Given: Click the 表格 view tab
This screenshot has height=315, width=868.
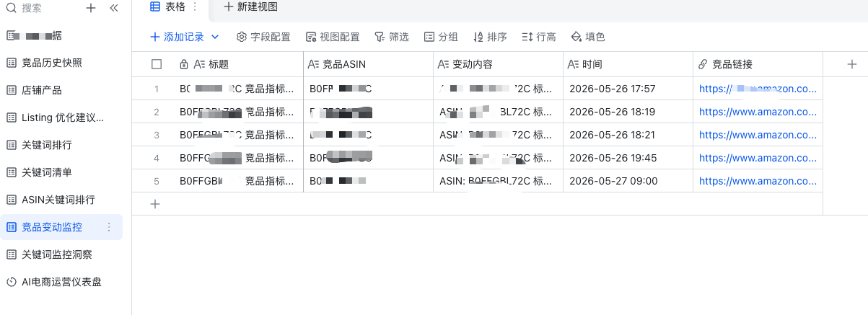Looking at the screenshot, I should pyautogui.click(x=168, y=6).
